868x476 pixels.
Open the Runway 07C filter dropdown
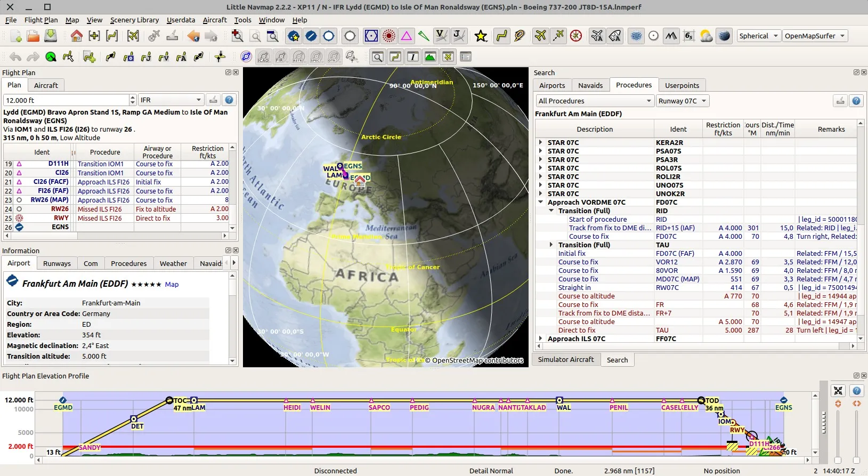click(683, 101)
